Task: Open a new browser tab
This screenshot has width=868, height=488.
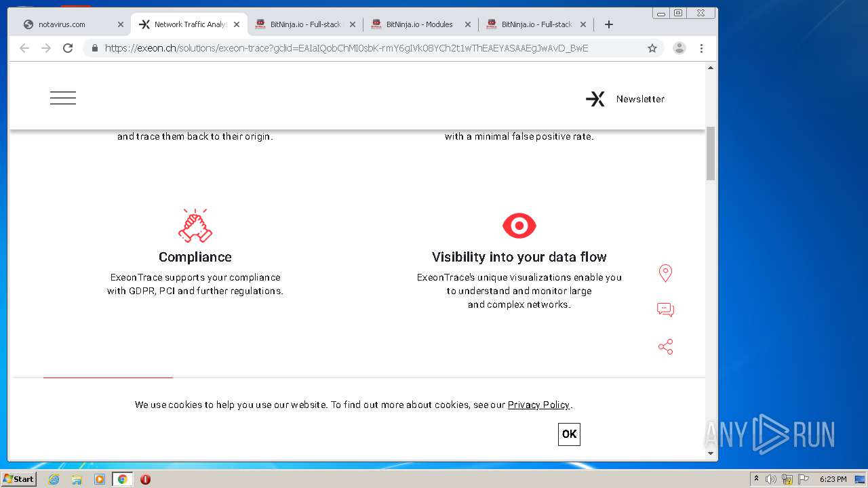Action: click(x=609, y=24)
